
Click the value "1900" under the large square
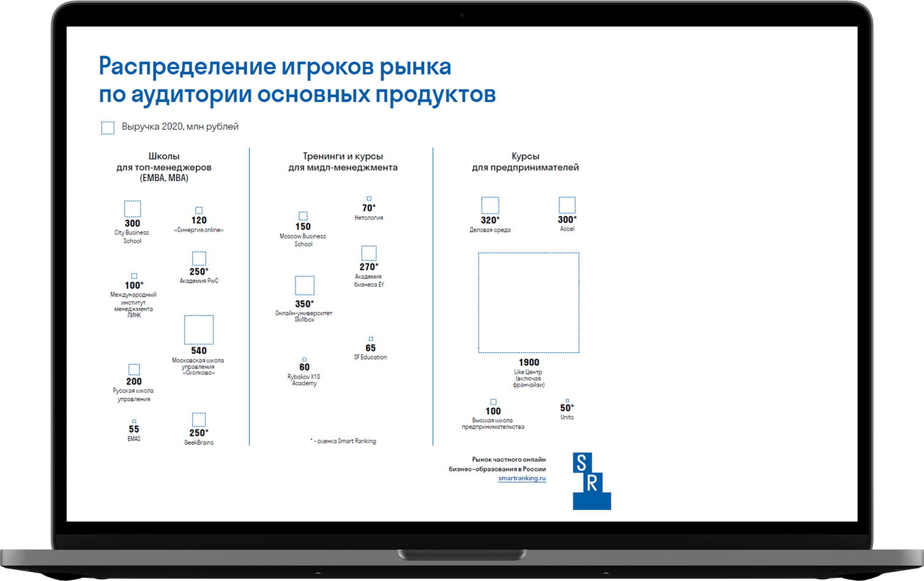(529, 362)
